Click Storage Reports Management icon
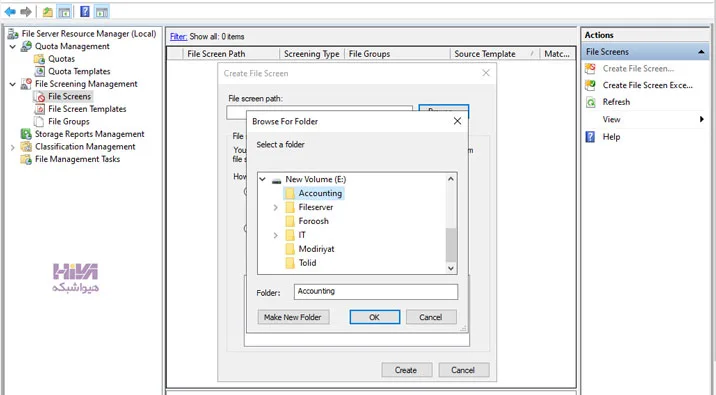Image resolution: width=716 pixels, height=395 pixels. 26,134
